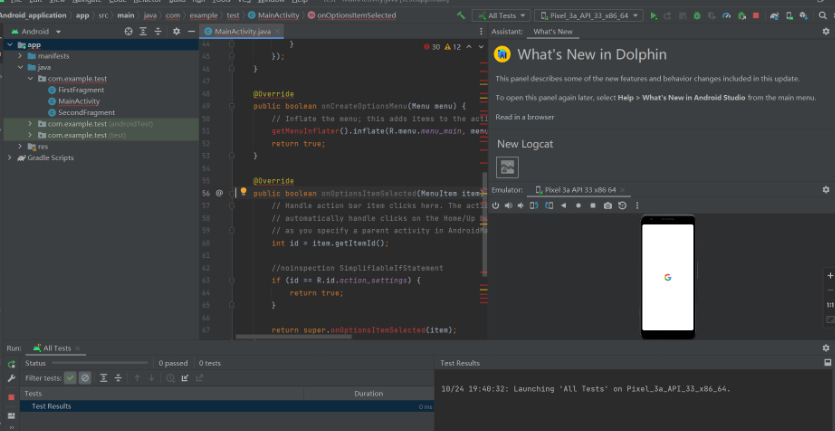Import tests from file icon
Image resolution: width=835 pixels, height=431 pixels.
click(x=185, y=378)
